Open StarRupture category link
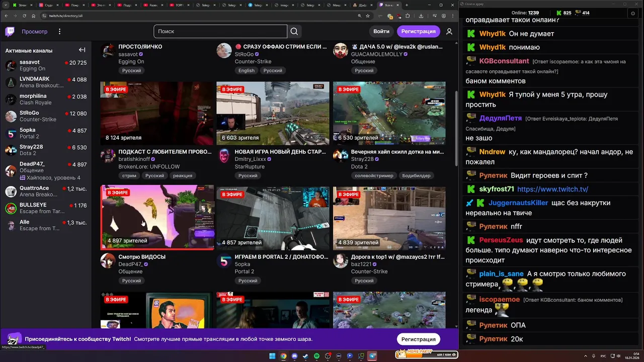 [250, 166]
